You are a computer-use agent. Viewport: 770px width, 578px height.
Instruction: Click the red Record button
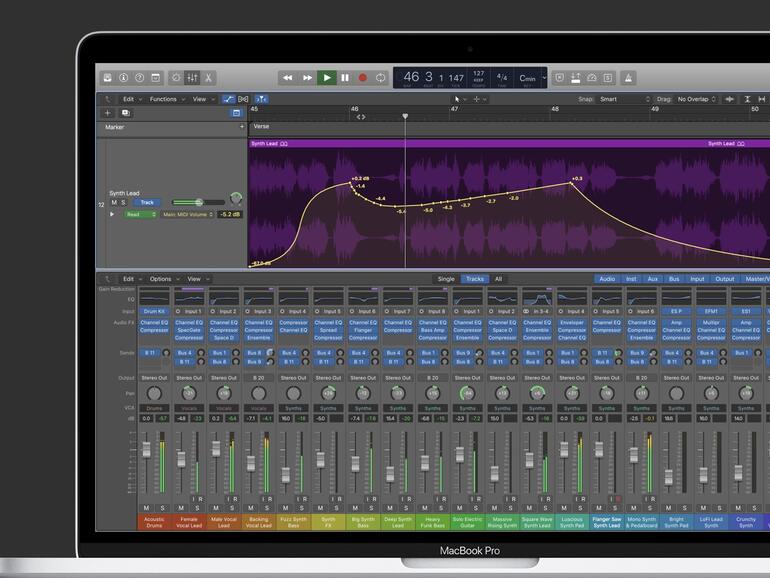[362, 78]
